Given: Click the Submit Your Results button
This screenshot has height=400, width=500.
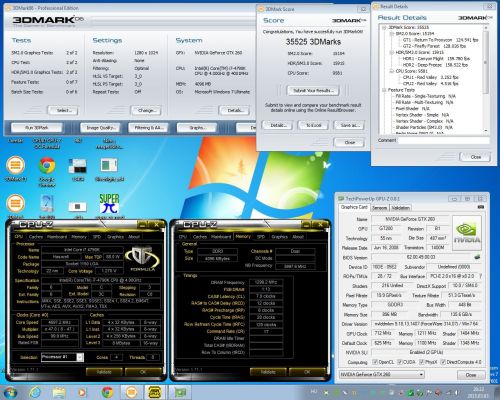Looking at the screenshot, I should click(313, 91).
